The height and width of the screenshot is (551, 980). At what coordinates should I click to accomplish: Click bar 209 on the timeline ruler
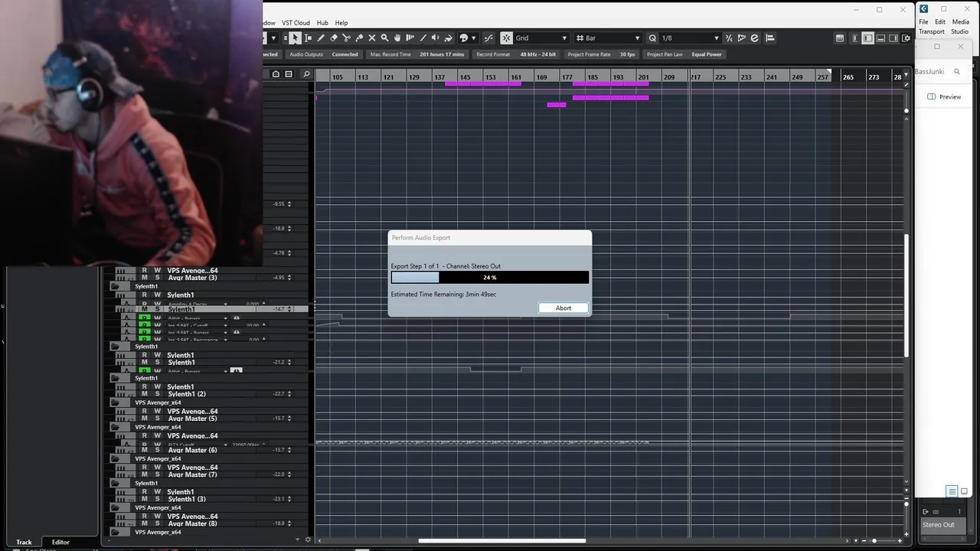click(x=668, y=77)
